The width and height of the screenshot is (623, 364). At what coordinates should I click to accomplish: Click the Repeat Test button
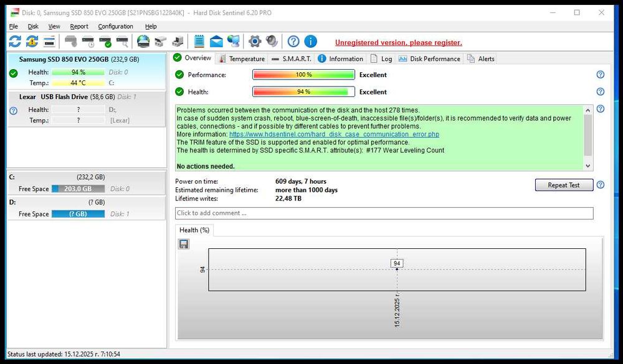click(564, 185)
